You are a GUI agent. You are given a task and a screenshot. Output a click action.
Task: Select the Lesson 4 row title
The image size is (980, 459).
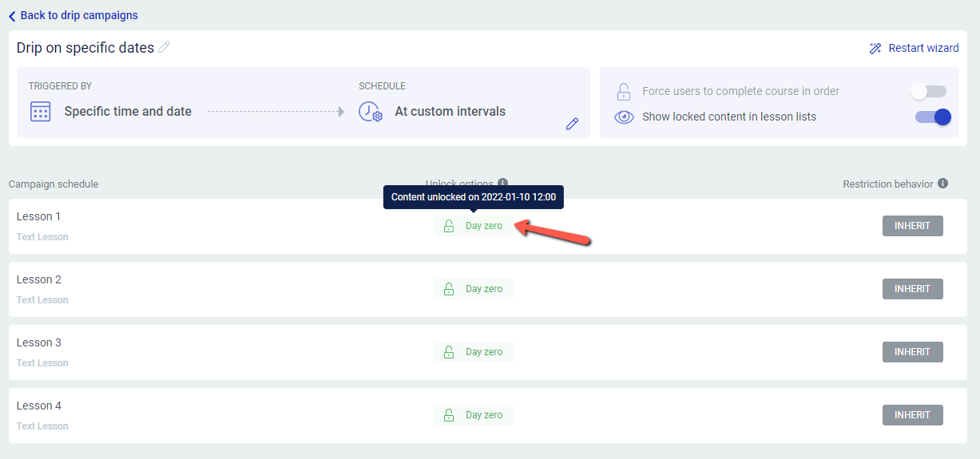point(39,406)
